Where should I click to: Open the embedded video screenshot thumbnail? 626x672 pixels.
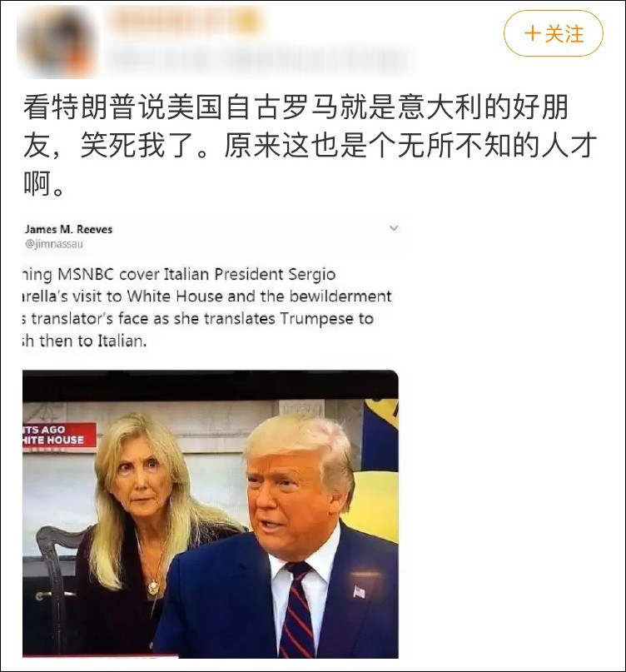tap(211, 514)
